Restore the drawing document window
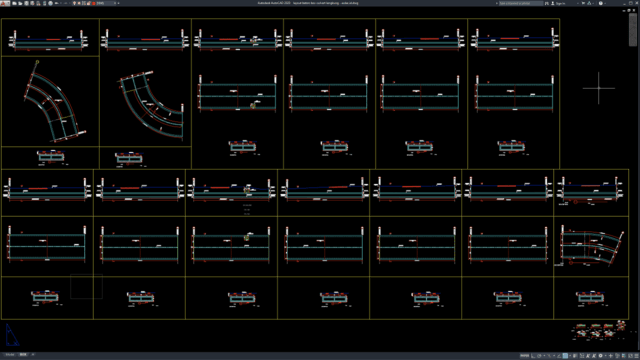This screenshot has height=360, width=640. pyautogui.click(x=629, y=10)
